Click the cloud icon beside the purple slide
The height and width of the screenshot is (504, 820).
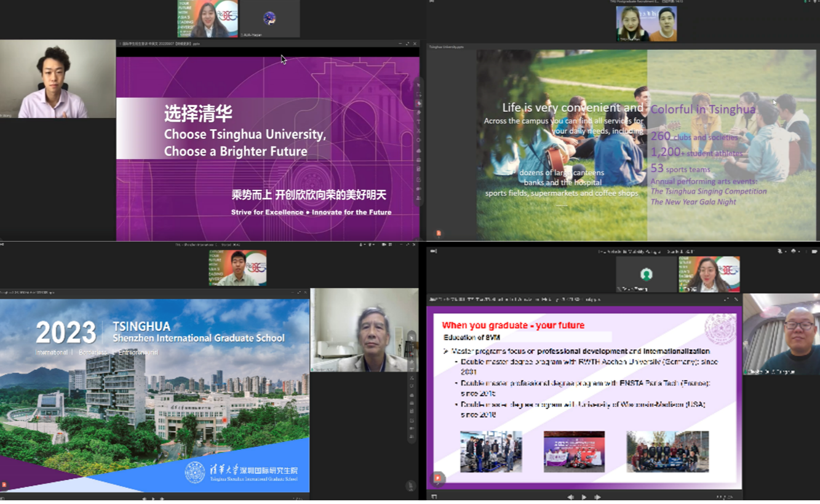tap(418, 151)
